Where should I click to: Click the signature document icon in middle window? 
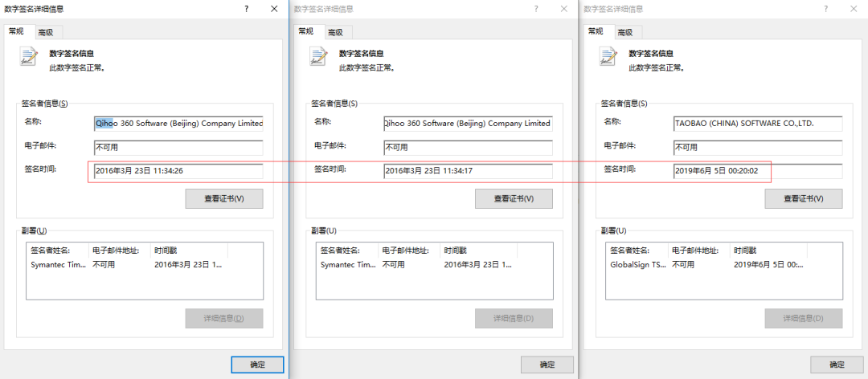click(318, 58)
